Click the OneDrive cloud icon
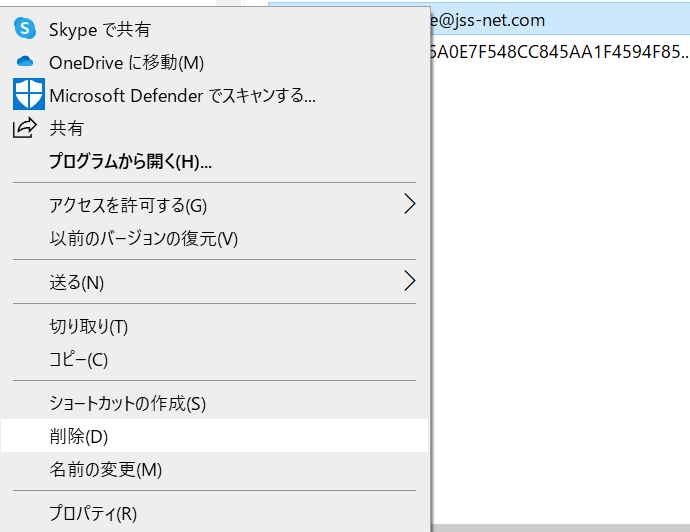This screenshot has width=690, height=532. click(25, 61)
